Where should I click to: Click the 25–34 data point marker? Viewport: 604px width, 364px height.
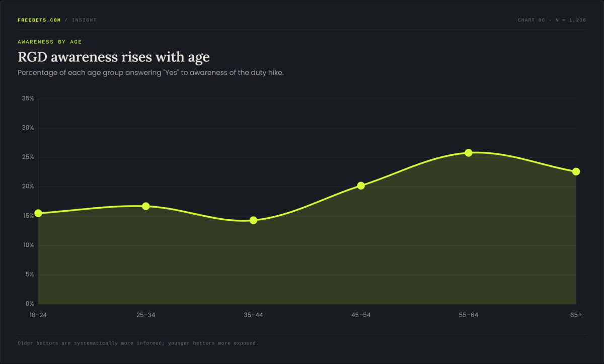point(146,206)
